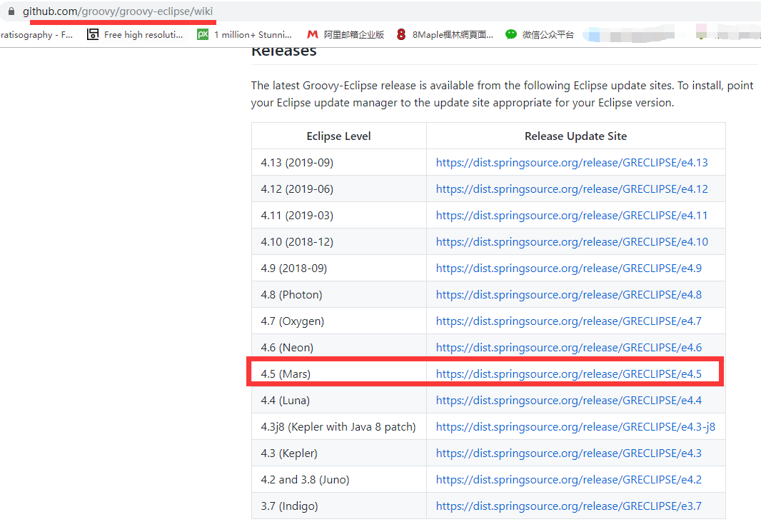This screenshot has height=532, width=761.
Task: Click the '4.11 (2019-03)' cell
Action: pyautogui.click(x=339, y=216)
